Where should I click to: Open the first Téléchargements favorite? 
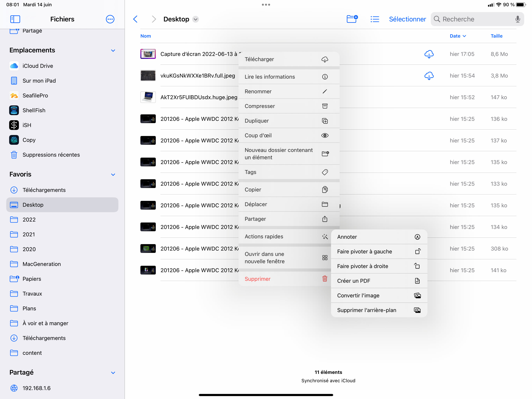[x=62, y=190]
